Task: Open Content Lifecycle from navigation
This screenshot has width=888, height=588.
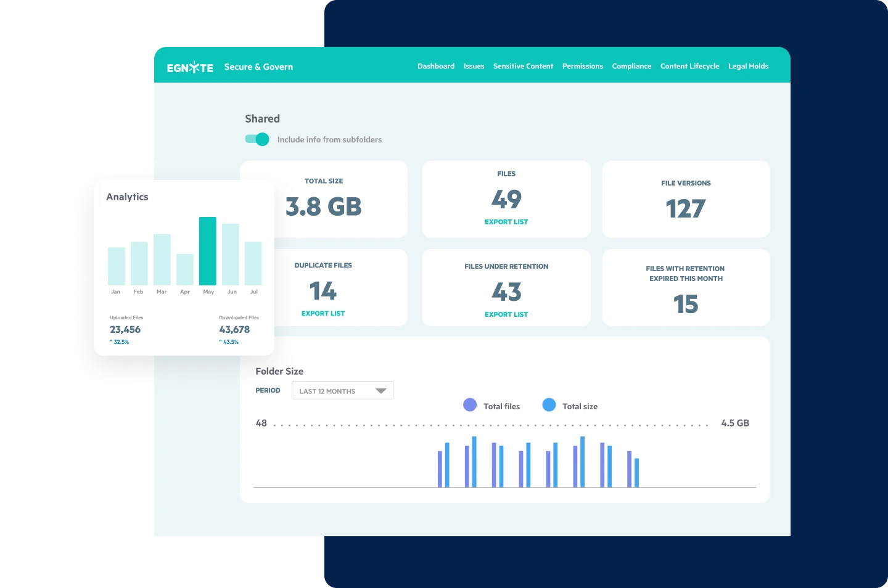Action: (x=689, y=67)
